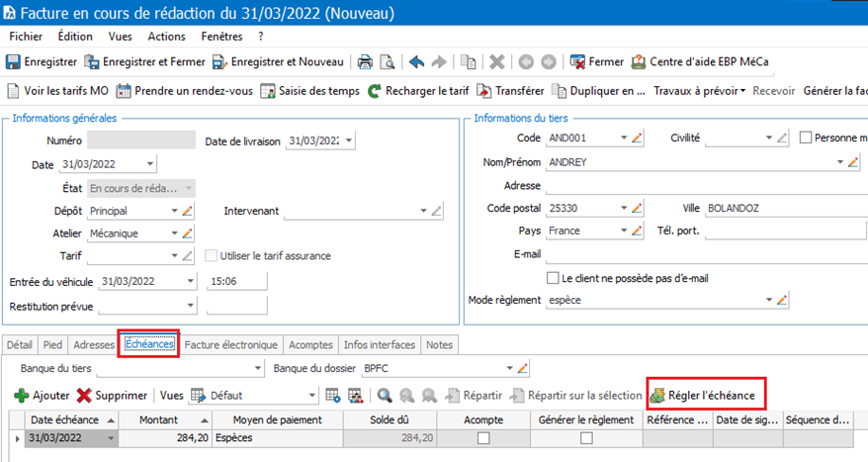Screen dimensions: 868x462
Task: Expand the Pays France dropdown
Action: click(624, 231)
